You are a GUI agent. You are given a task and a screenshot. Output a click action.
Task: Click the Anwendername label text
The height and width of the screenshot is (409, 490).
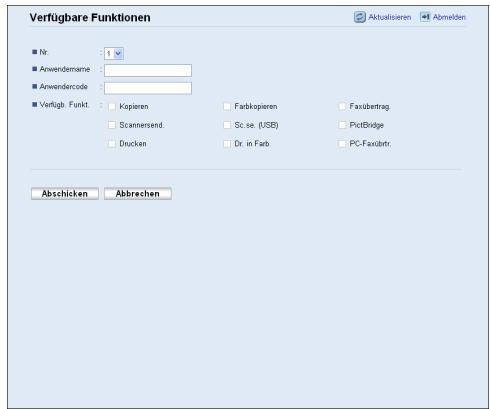[65, 69]
